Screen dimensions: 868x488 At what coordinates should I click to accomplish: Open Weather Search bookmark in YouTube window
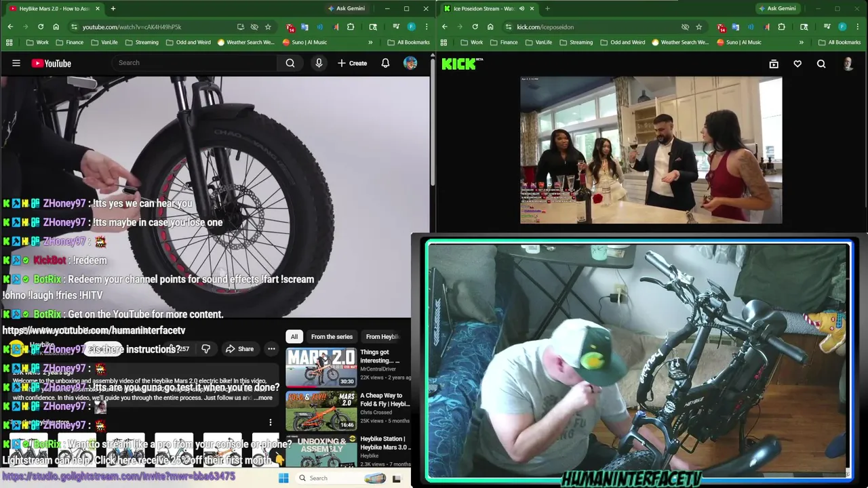pyautogui.click(x=245, y=42)
